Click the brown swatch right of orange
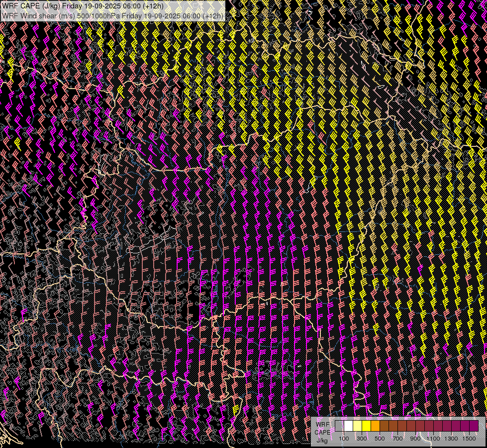 [384, 426]
